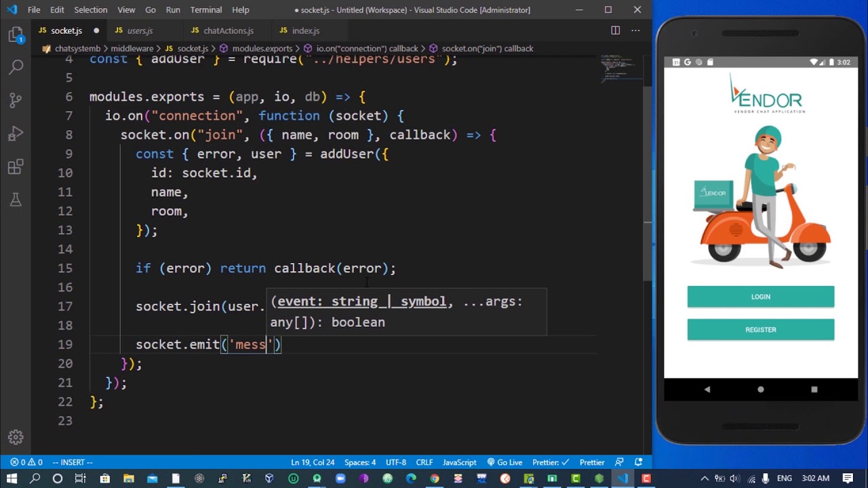Switch to the chatActions.js editor tab

229,30
